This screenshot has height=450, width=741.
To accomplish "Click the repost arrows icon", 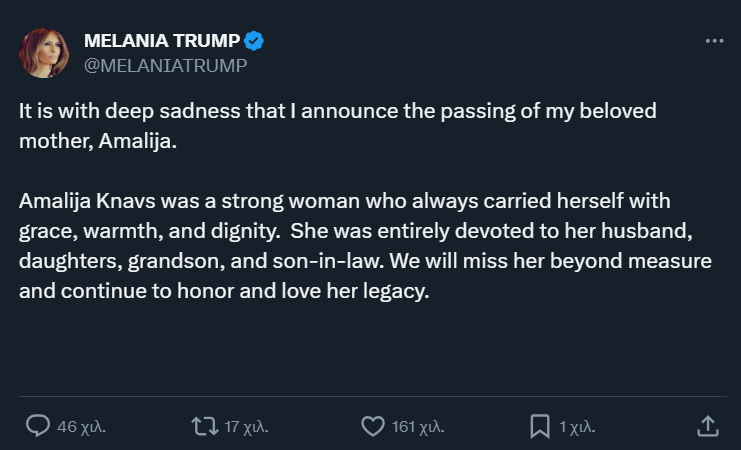I will (x=204, y=426).
